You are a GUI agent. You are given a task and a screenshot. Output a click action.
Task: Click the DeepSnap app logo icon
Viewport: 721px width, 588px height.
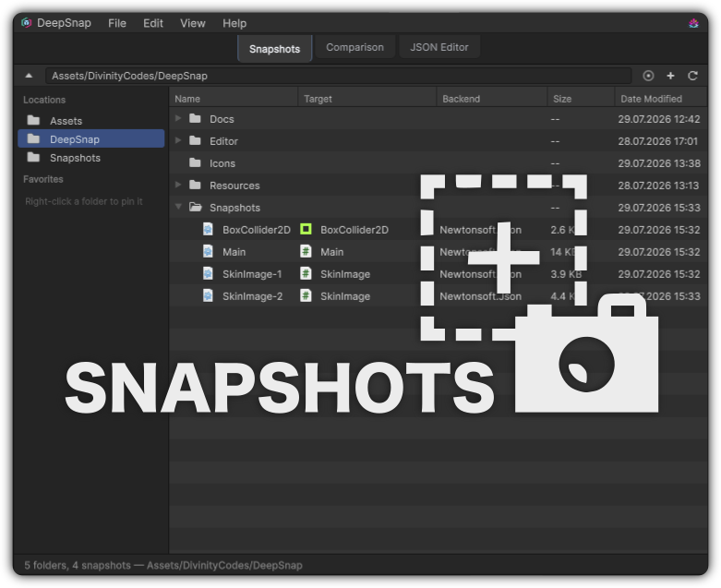[26, 22]
